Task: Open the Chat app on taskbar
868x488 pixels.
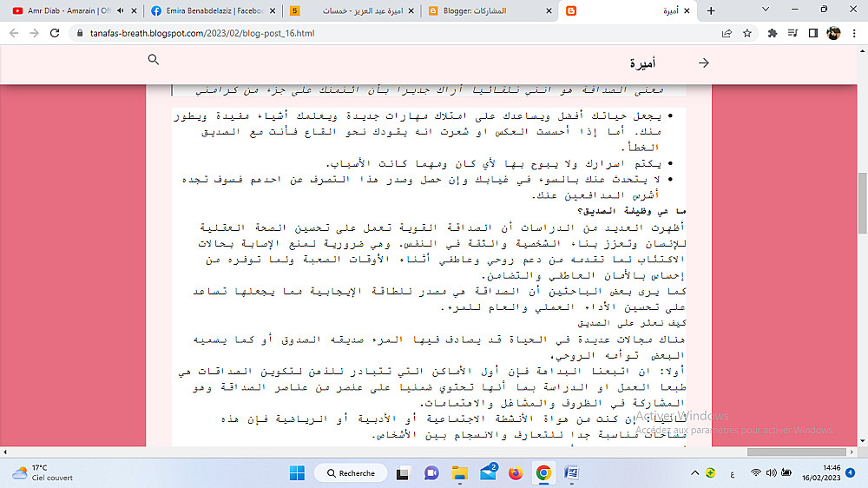Action: pos(431,473)
